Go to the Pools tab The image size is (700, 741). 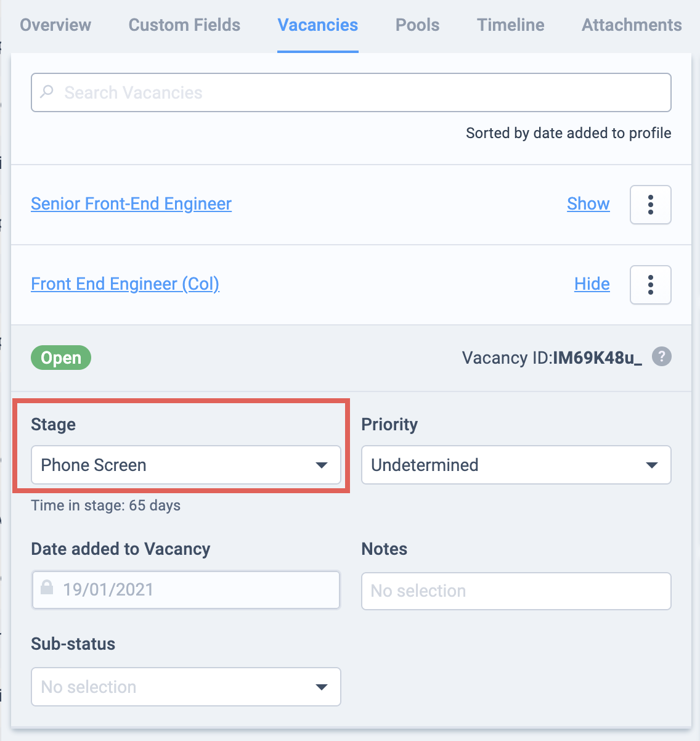pyautogui.click(x=418, y=25)
